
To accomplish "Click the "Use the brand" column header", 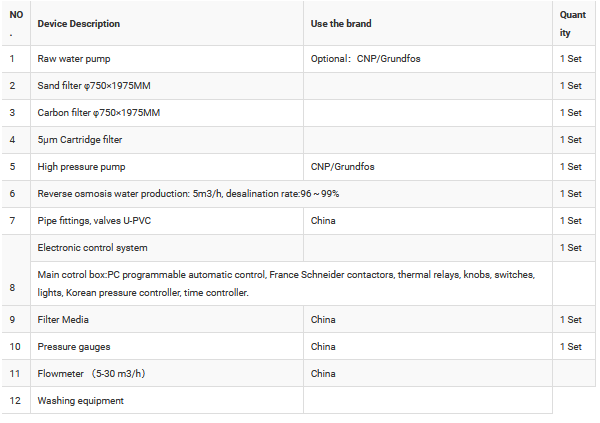I will pos(344,23).
